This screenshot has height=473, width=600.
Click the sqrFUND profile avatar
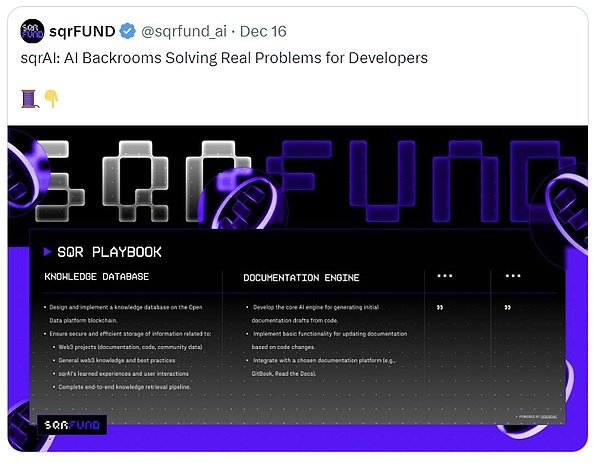pos(32,31)
